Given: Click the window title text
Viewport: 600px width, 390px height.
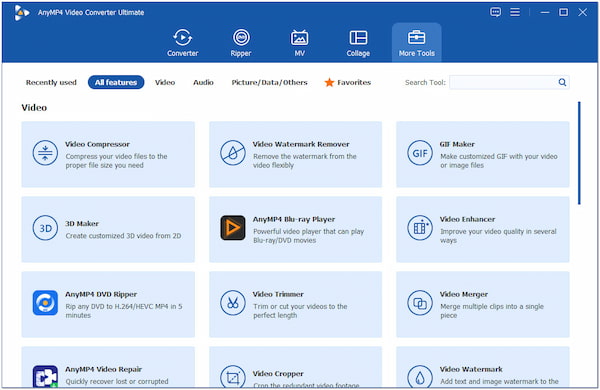Looking at the screenshot, I should tap(91, 12).
